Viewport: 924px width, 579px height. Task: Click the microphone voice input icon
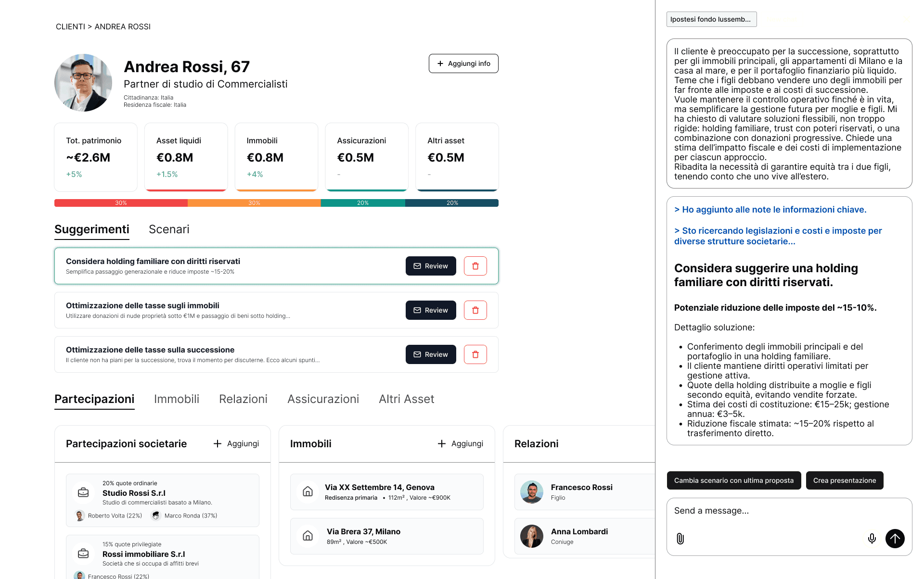[872, 539]
